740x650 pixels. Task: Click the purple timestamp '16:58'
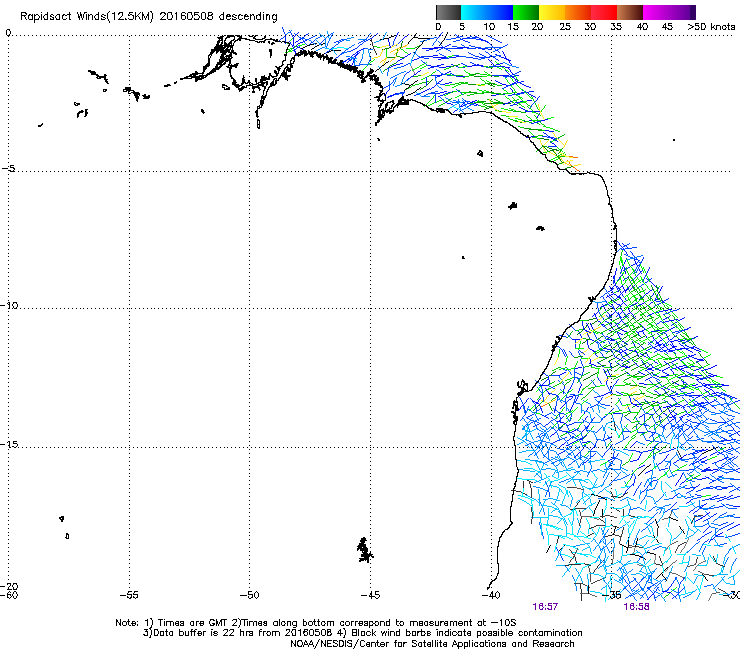(x=636, y=607)
